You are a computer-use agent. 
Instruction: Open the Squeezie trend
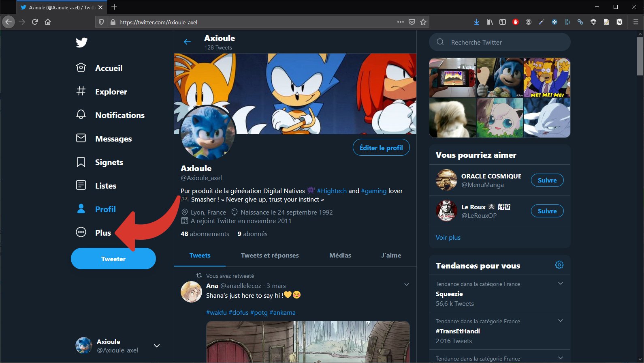[x=449, y=294]
